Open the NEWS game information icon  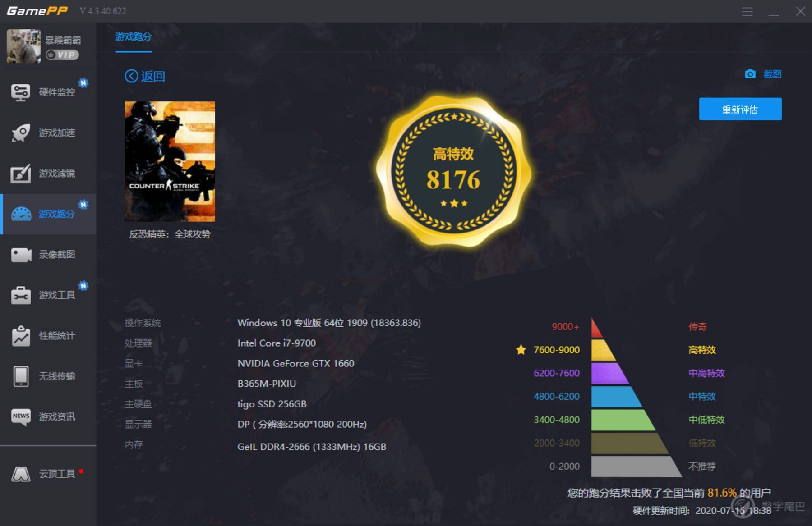click(21, 417)
